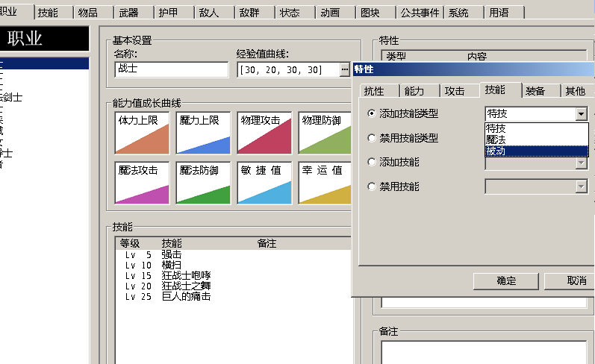
Task: Choose 被动 in the dropdown list
Action: point(537,151)
